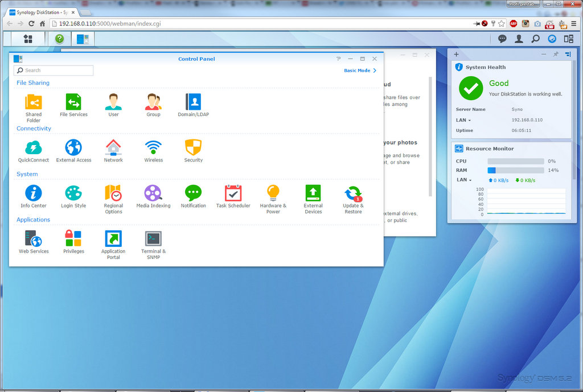Close the Synology DiskStation browser tab
The width and height of the screenshot is (583, 392).
click(73, 13)
